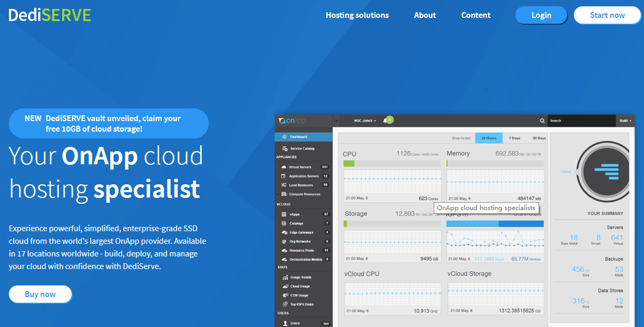The height and width of the screenshot is (327, 644).
Task: Click the Edge Gateways icon
Action: [x=284, y=232]
